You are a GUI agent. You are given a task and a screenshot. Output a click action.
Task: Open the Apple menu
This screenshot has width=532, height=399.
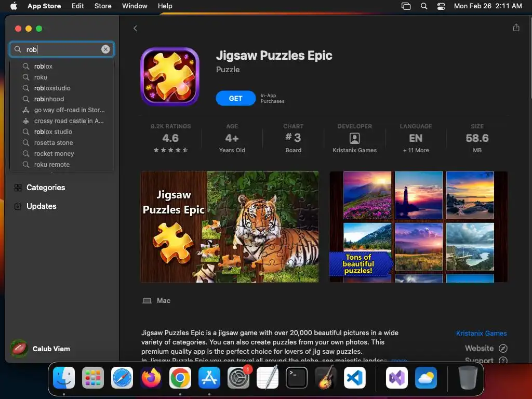pos(14,6)
